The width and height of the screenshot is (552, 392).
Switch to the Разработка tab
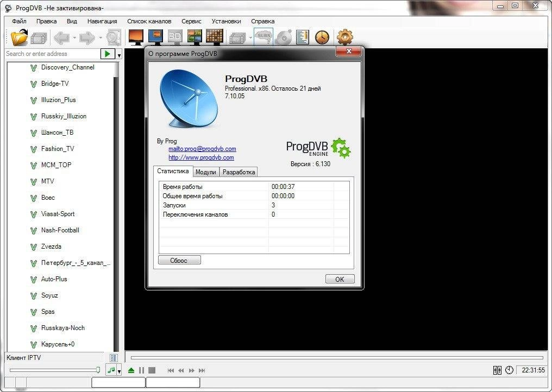click(x=239, y=172)
